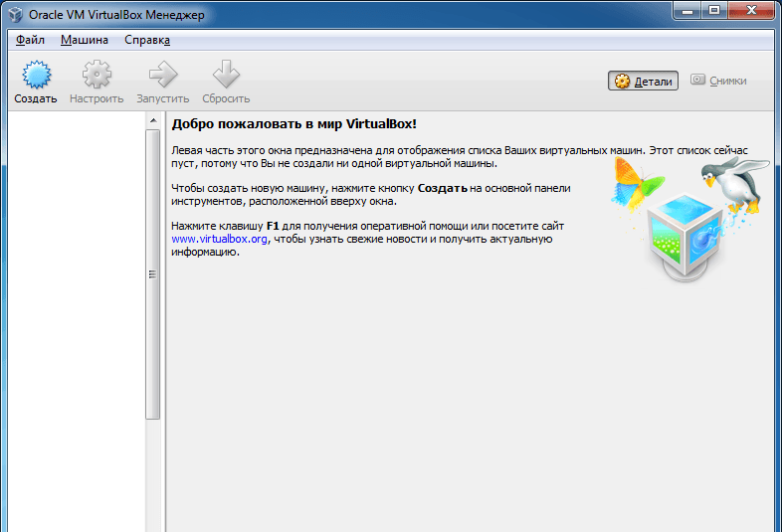782x532 pixels.
Task: Click the camera icon next to Снимки
Action: (697, 80)
